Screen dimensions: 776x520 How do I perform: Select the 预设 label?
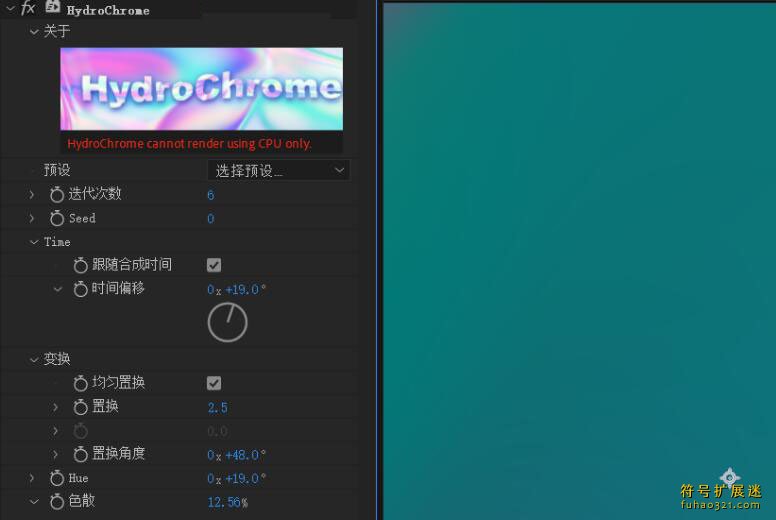[x=57, y=170]
